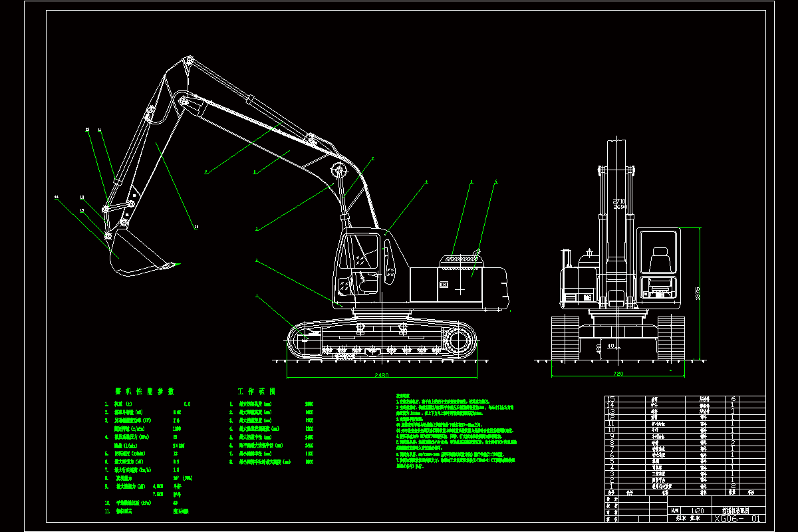This screenshot has height=532, width=798.
Task: Select item number 6 in parts list
Action: click(x=612, y=455)
